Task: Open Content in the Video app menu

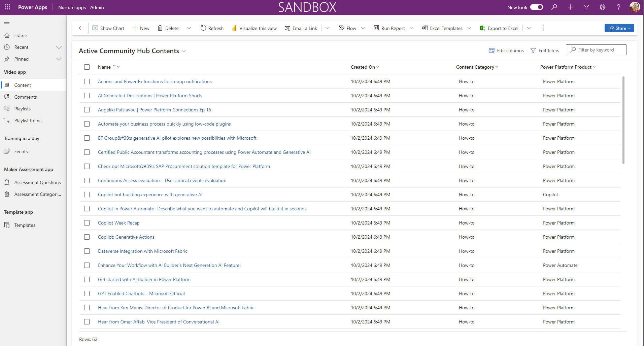Action: (x=33, y=85)
